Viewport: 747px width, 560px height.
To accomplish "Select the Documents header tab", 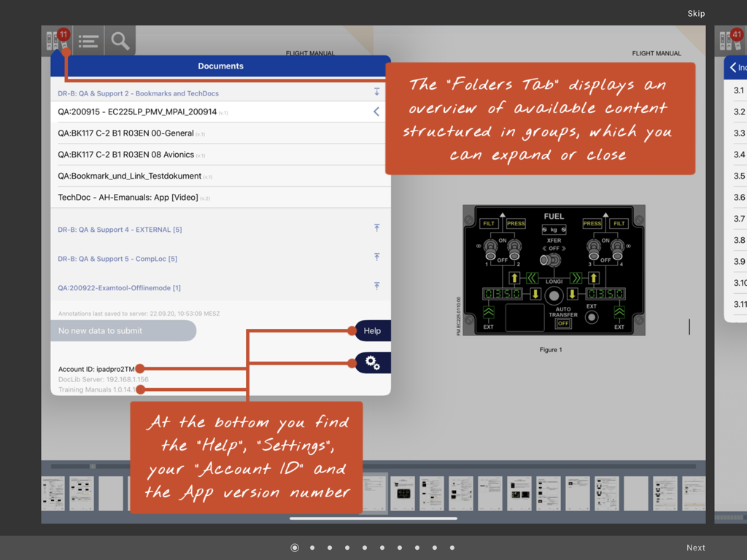I will pos(220,66).
